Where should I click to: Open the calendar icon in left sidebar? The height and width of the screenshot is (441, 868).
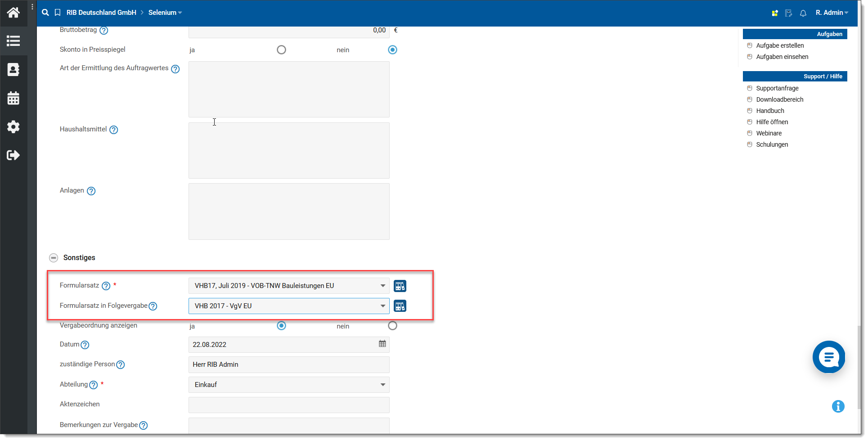[13, 98]
